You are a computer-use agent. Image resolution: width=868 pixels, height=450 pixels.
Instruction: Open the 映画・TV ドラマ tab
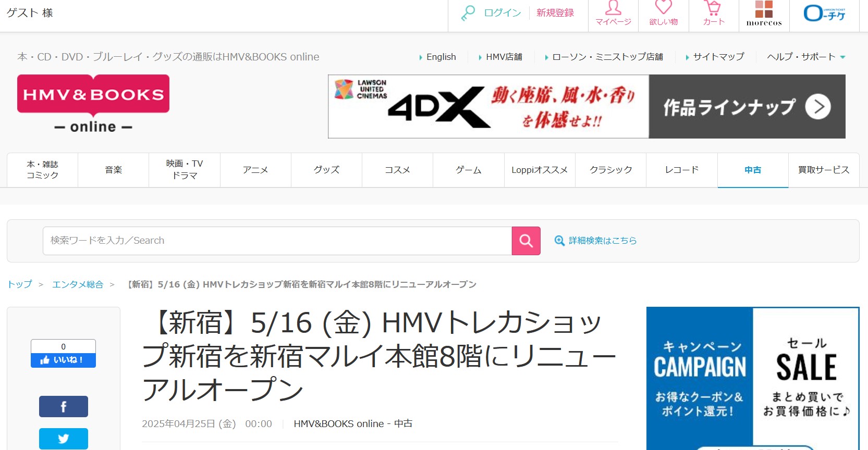[x=185, y=170]
